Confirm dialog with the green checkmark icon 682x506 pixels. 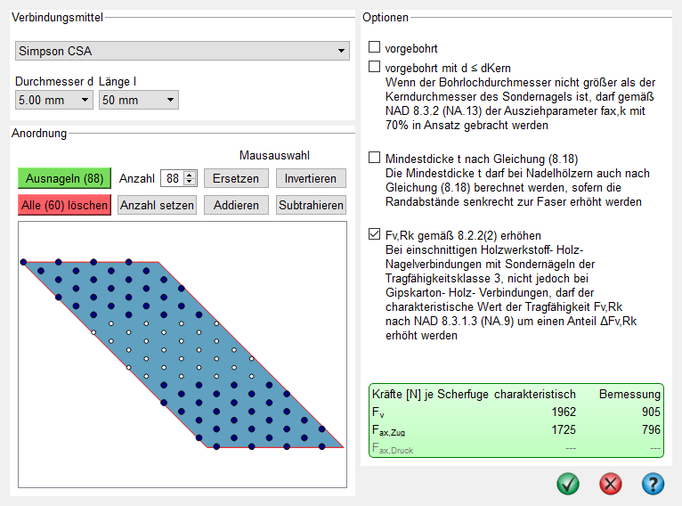pyautogui.click(x=569, y=484)
